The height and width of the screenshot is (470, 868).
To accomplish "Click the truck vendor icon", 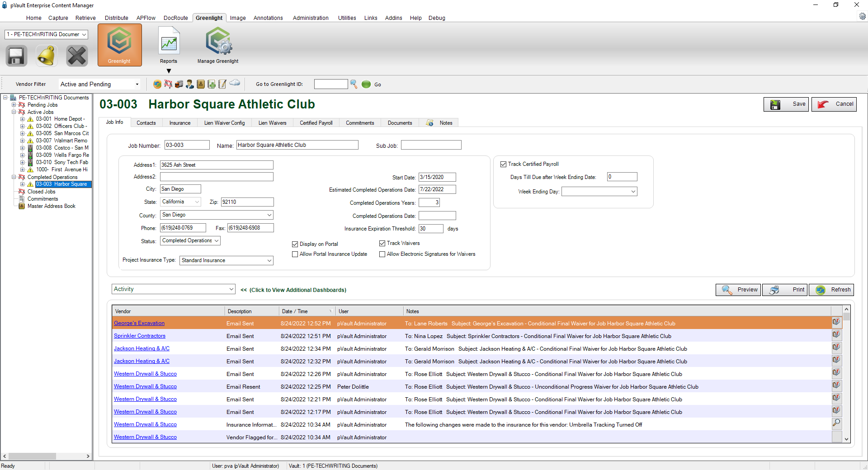I will [179, 84].
